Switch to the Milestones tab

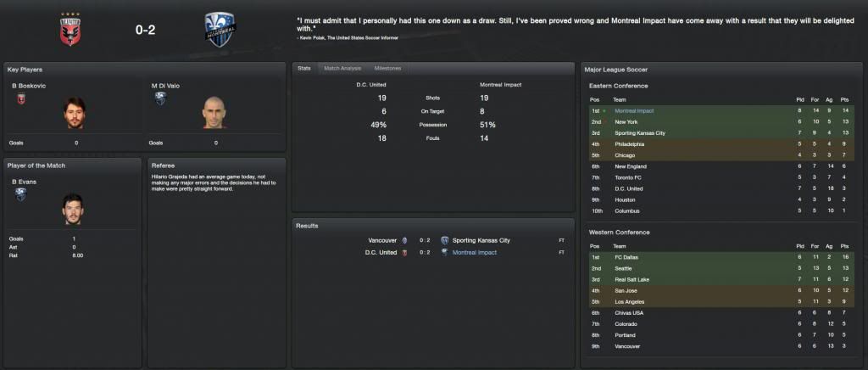pyautogui.click(x=387, y=67)
